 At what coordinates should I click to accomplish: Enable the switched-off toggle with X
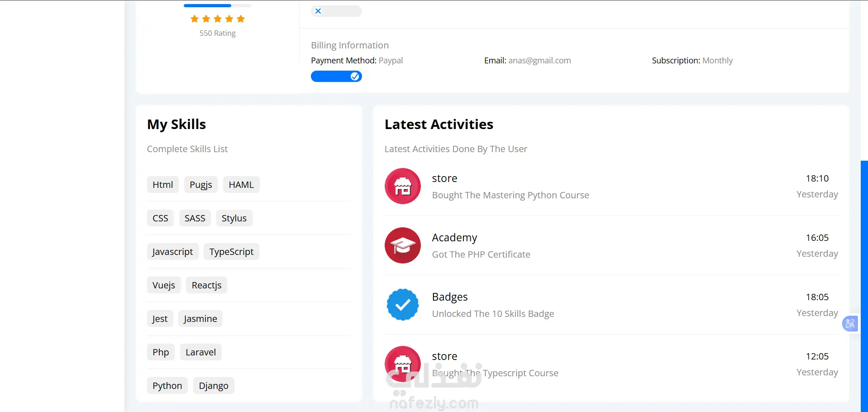pos(336,11)
